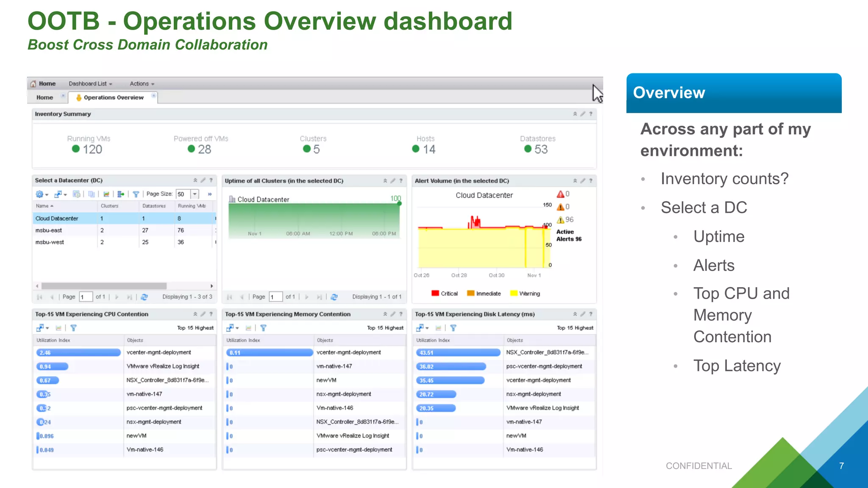Image resolution: width=868 pixels, height=488 pixels.
Task: Refresh the Uptime of all Clusters widget
Action: 334,297
